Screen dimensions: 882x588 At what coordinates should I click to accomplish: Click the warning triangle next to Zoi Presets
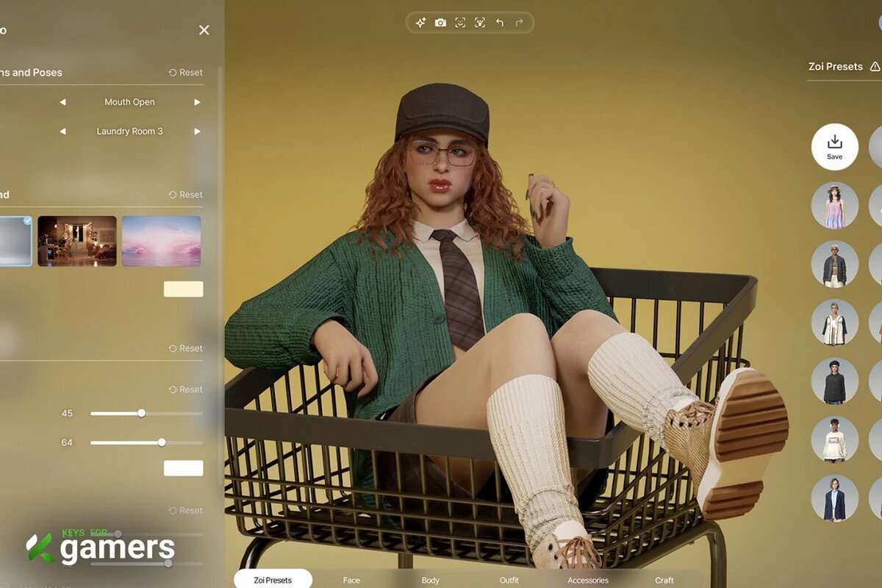pos(875,66)
